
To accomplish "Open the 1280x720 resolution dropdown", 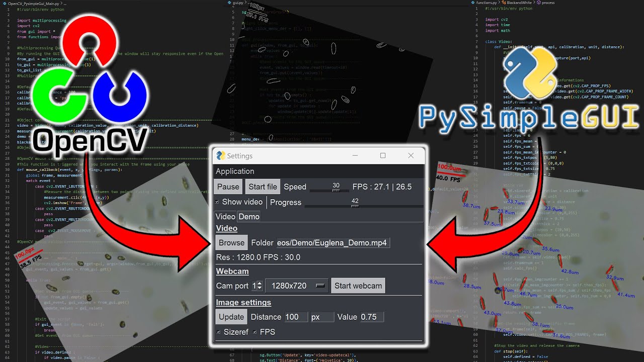I will tap(297, 286).
